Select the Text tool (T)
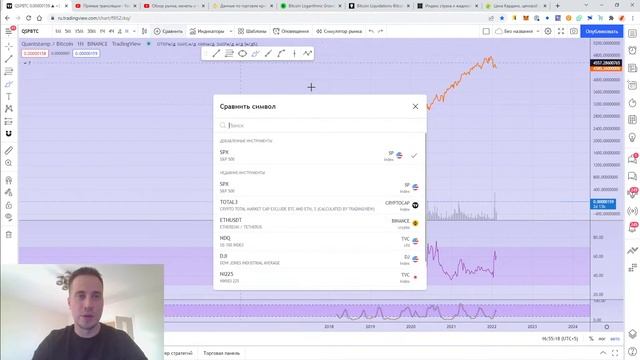The width and height of the screenshot is (640, 360). coord(9,97)
